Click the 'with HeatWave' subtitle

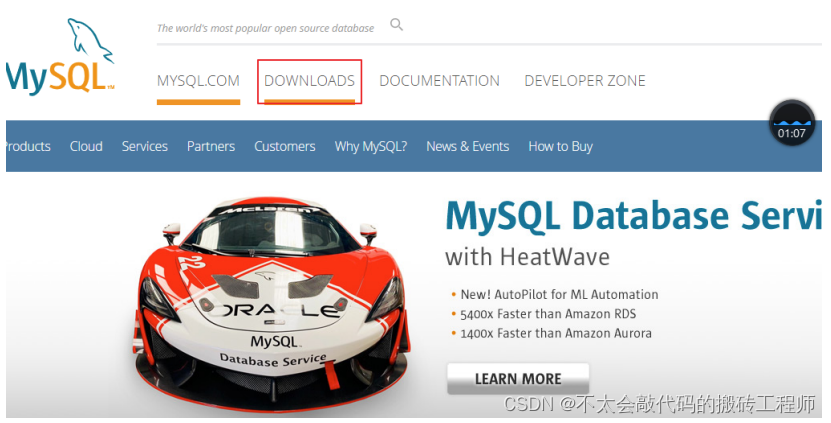527,257
